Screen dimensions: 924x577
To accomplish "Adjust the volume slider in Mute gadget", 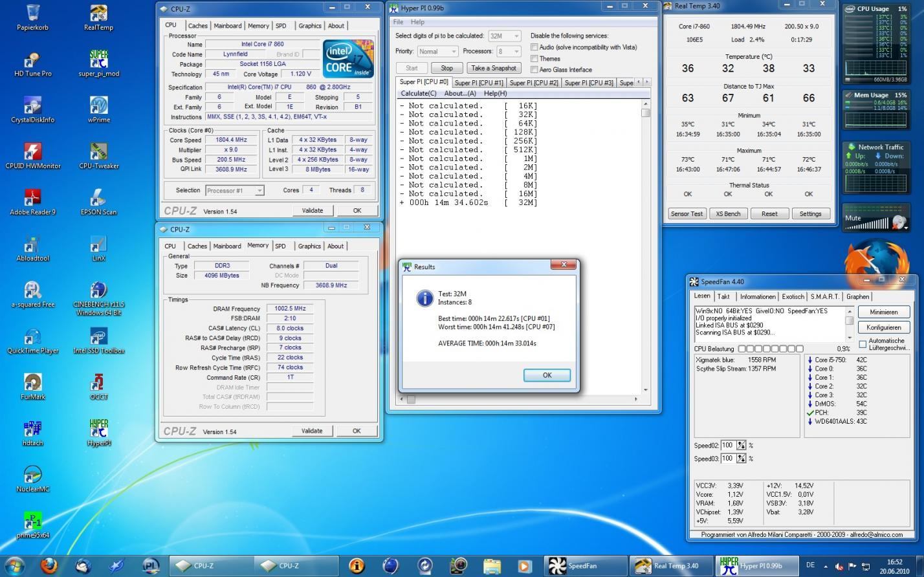I will click(867, 224).
